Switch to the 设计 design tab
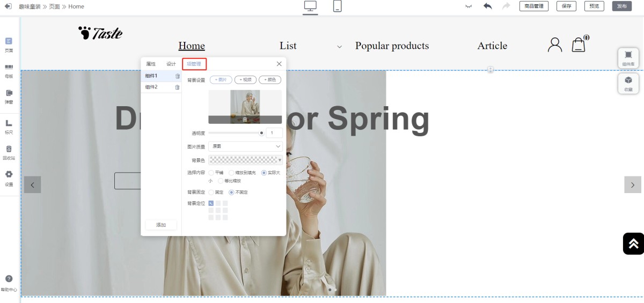The height and width of the screenshot is (303, 644). pyautogui.click(x=171, y=64)
